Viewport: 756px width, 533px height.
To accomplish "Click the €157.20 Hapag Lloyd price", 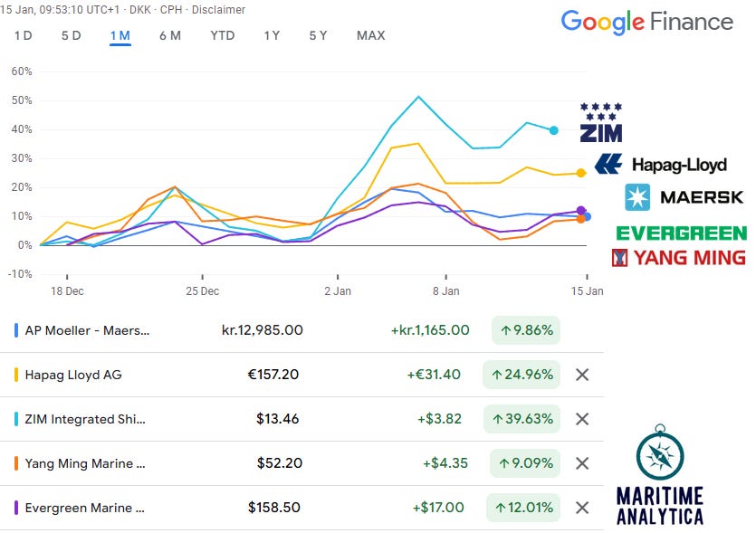I will (273, 375).
